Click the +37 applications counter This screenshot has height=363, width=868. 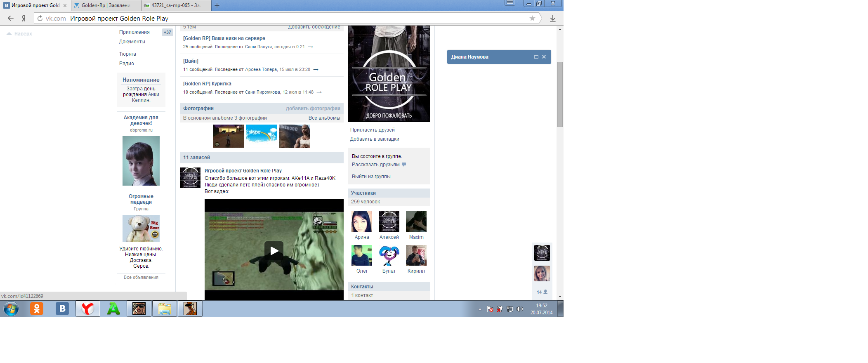click(167, 32)
